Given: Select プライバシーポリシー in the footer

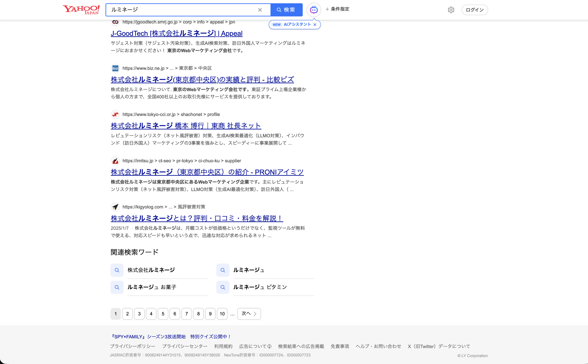Looking at the screenshot, I should click(x=133, y=346).
